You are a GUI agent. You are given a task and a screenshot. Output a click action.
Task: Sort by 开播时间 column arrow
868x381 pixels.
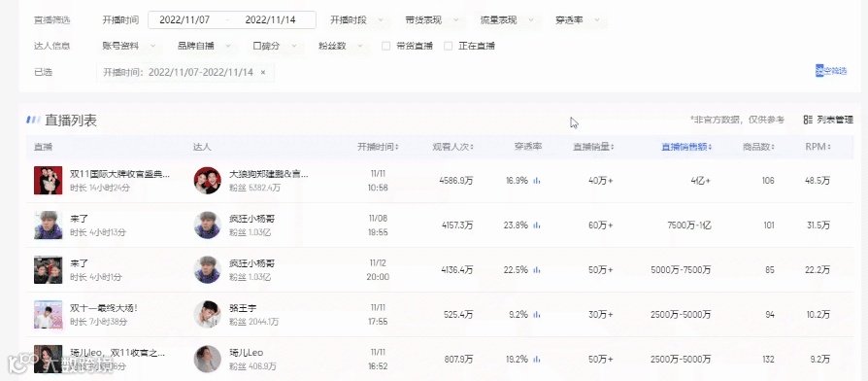point(396,148)
